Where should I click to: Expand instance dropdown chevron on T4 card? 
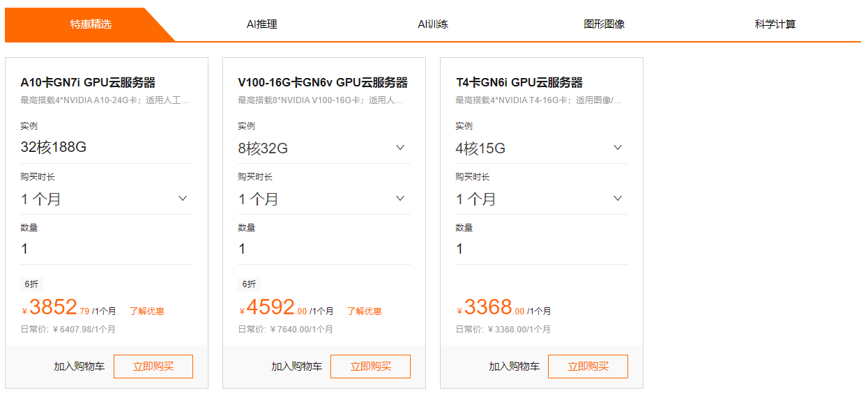[618, 148]
